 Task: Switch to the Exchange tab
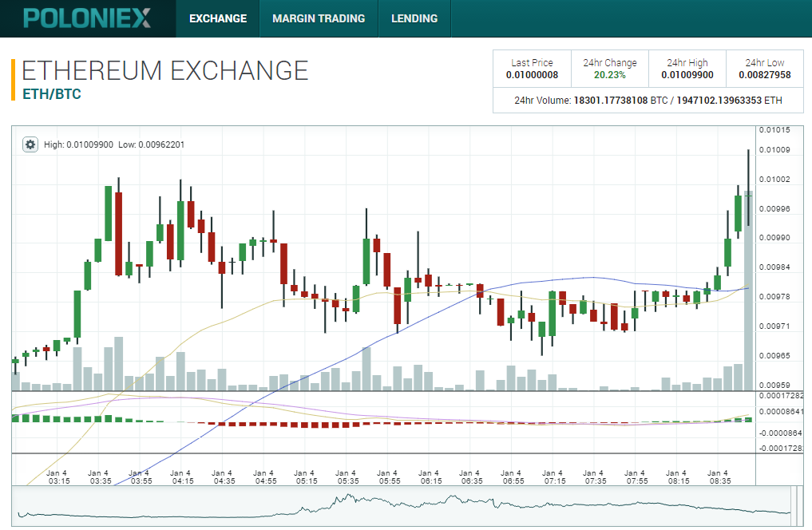218,18
